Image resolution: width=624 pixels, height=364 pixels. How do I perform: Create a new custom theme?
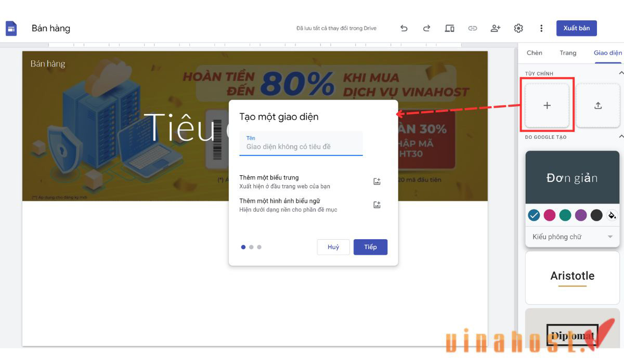click(x=547, y=106)
